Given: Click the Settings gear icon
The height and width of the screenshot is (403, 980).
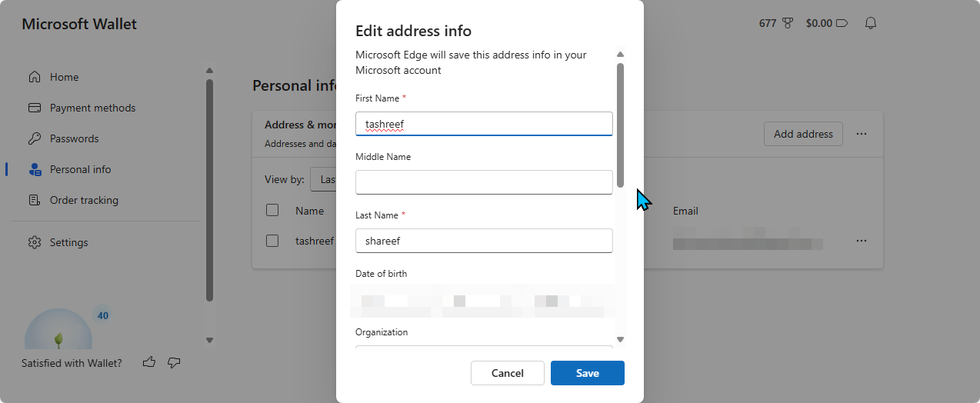Looking at the screenshot, I should [35, 242].
